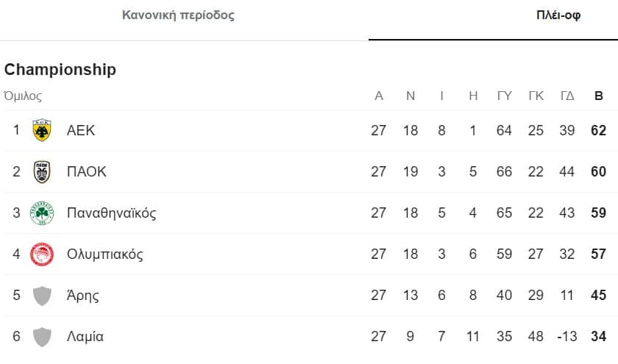Click the Παναθηναϊκός green shamrock crest
Image resolution: width=618 pixels, height=364 pixels.
coord(42,213)
